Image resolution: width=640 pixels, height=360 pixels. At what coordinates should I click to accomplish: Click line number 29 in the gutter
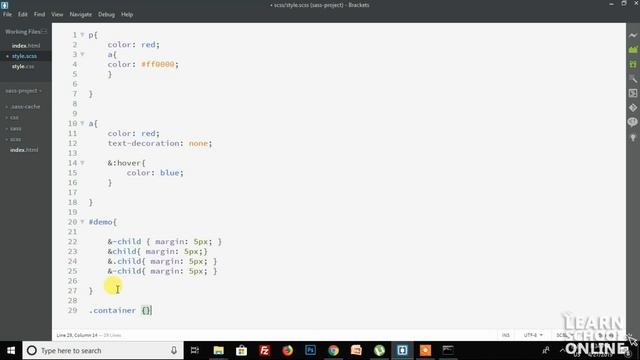tap(72, 310)
